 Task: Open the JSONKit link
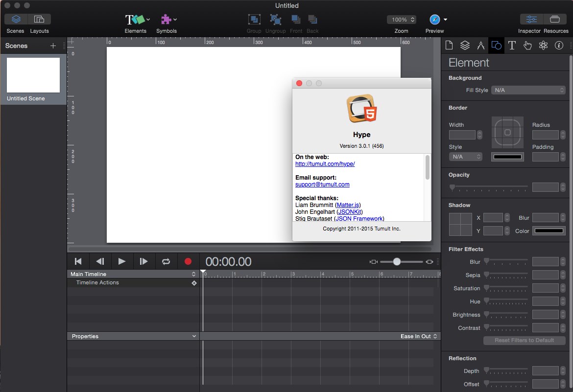pyautogui.click(x=349, y=212)
